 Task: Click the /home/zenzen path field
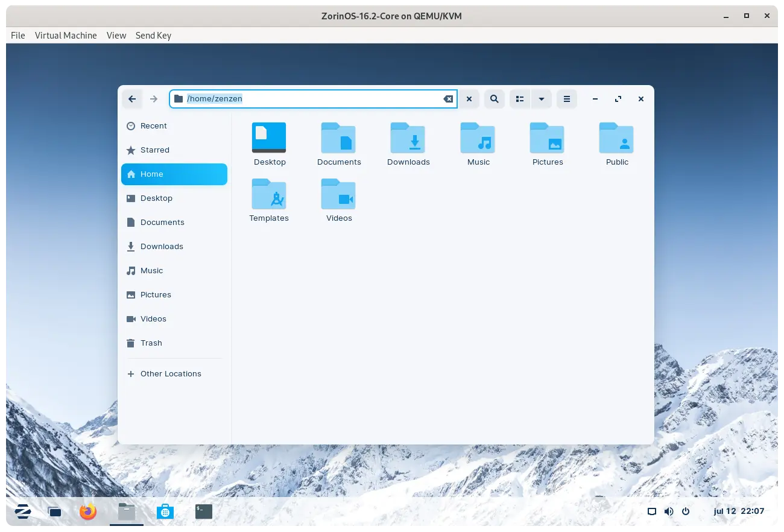[x=313, y=99]
